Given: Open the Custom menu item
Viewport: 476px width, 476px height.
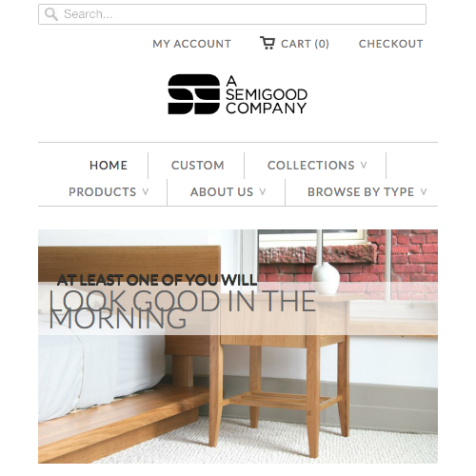Looking at the screenshot, I should point(198,166).
